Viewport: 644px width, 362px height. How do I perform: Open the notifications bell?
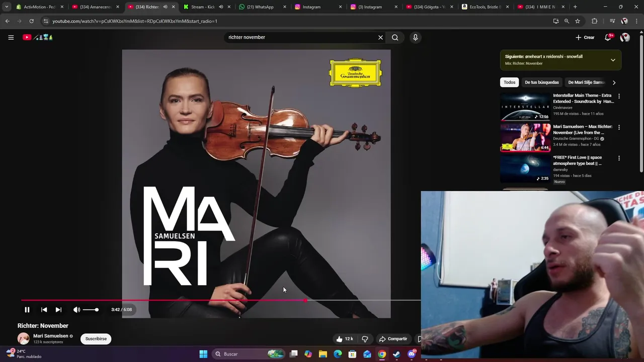(x=608, y=37)
